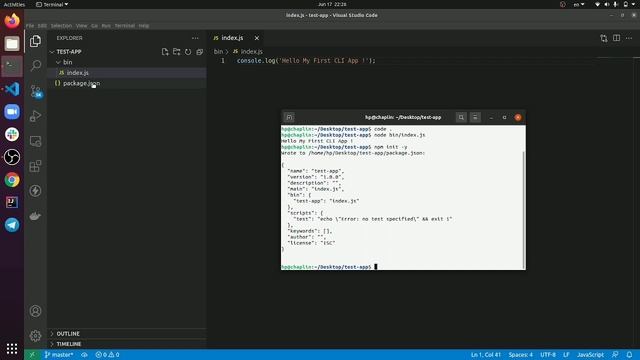Open errors and warnings count in status bar
The height and width of the screenshot is (360, 640).
tap(107, 355)
